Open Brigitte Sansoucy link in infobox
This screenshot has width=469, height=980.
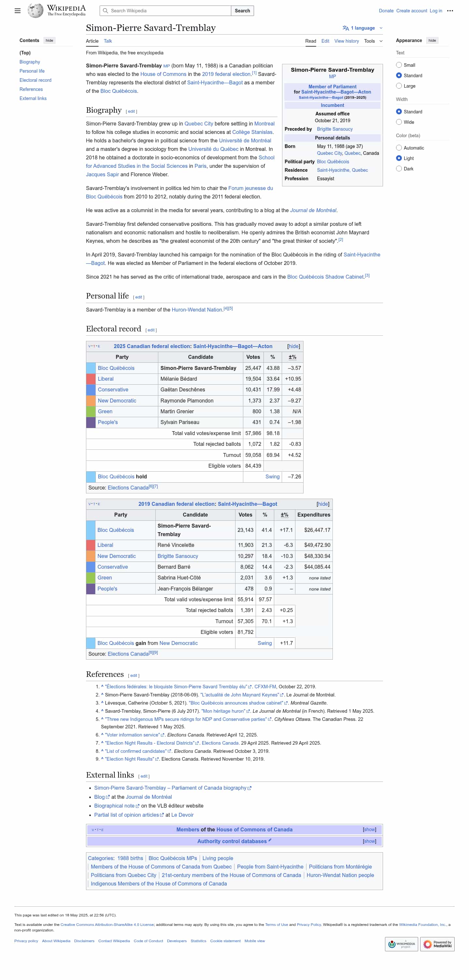coord(334,129)
